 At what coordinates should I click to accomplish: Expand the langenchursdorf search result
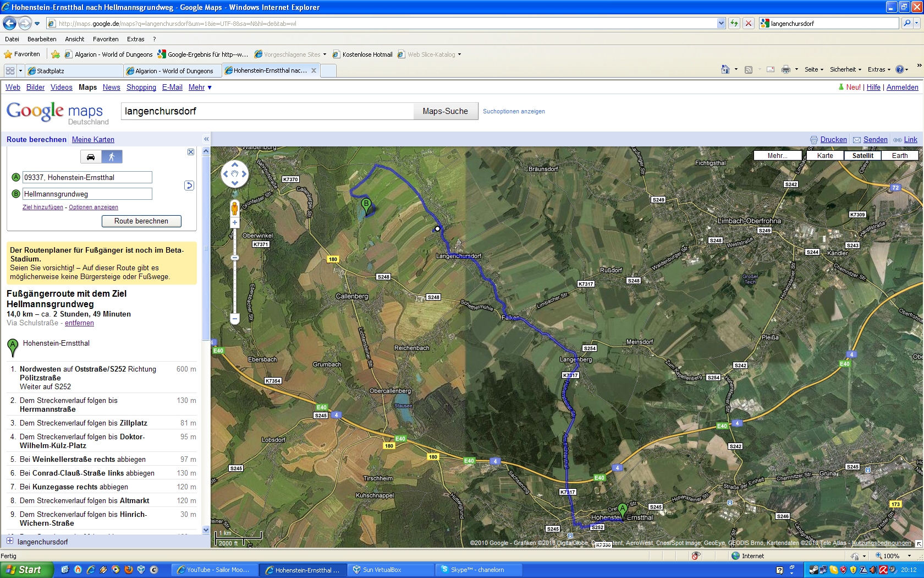click(x=10, y=541)
